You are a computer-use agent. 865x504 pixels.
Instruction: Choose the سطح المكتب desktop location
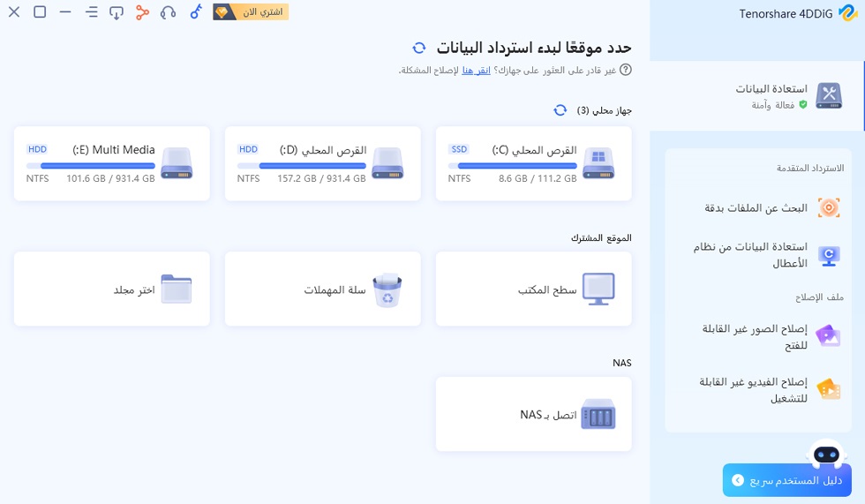(533, 289)
